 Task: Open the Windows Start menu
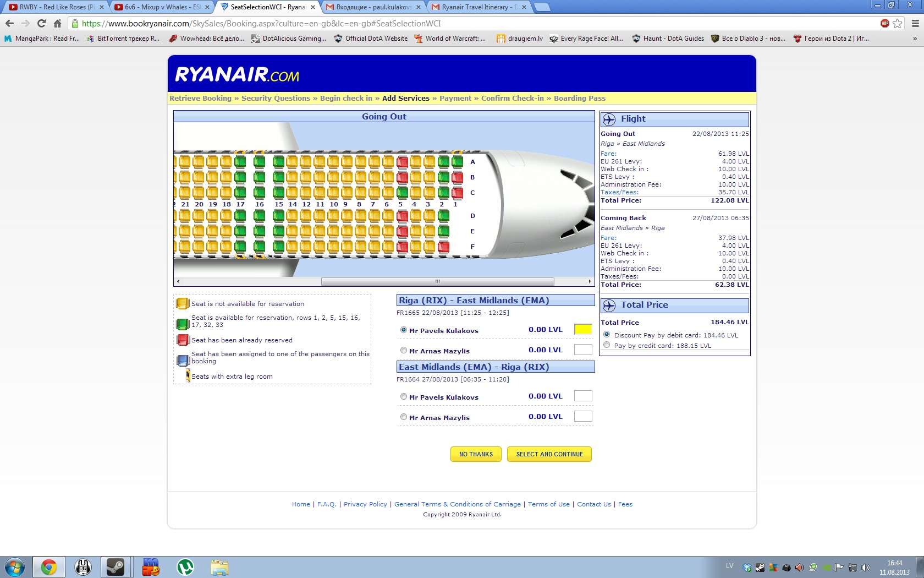pyautogui.click(x=15, y=567)
